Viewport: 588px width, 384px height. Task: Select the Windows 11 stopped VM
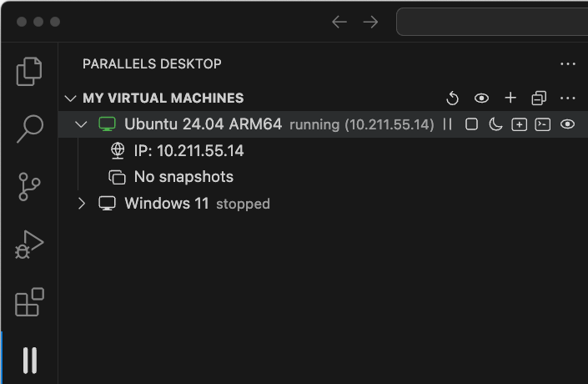click(x=323, y=204)
